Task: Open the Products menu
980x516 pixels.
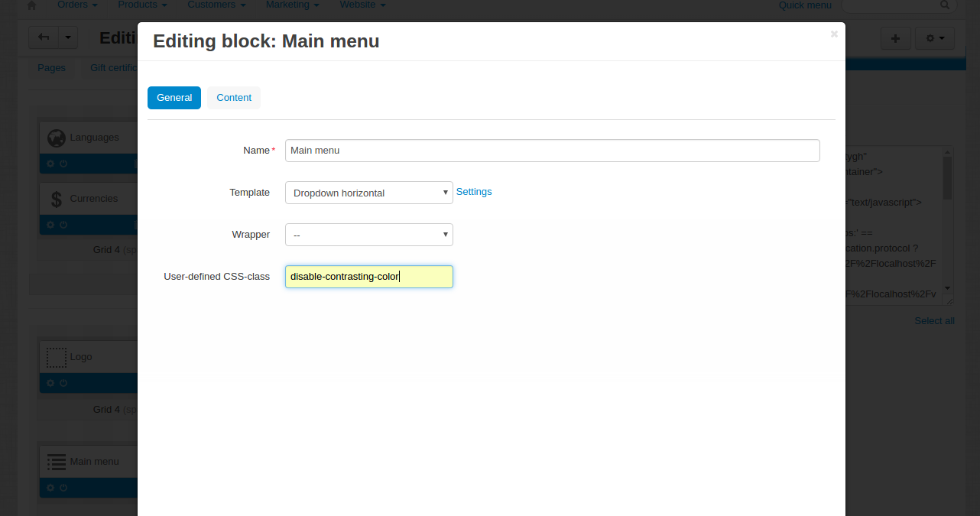Action: [143, 5]
